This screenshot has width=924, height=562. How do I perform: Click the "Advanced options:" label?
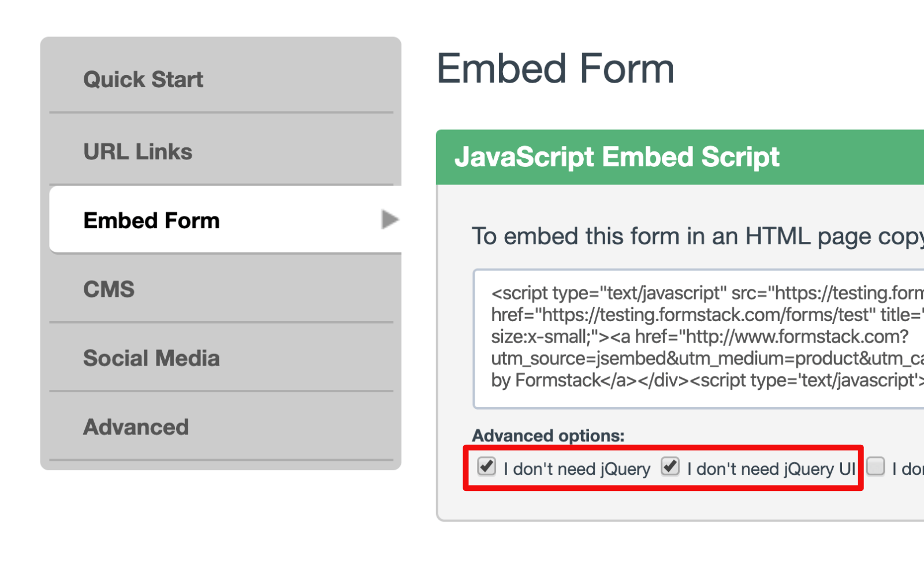(x=548, y=436)
